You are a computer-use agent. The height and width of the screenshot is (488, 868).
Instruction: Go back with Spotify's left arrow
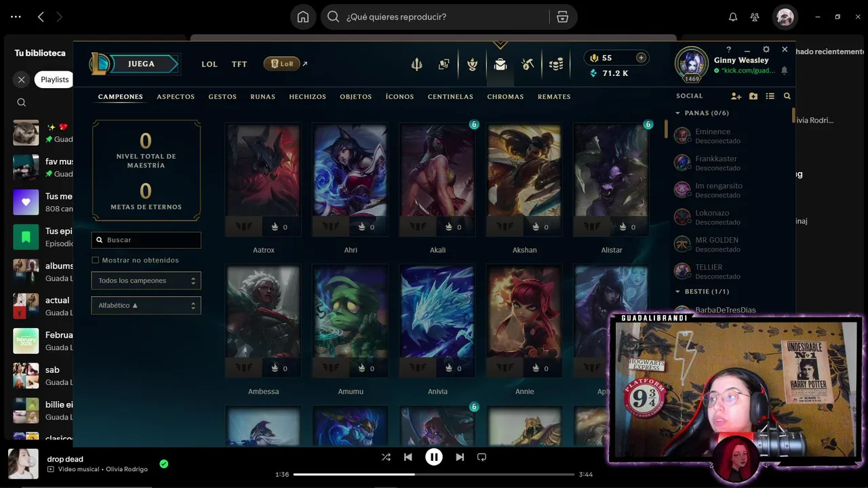[41, 17]
